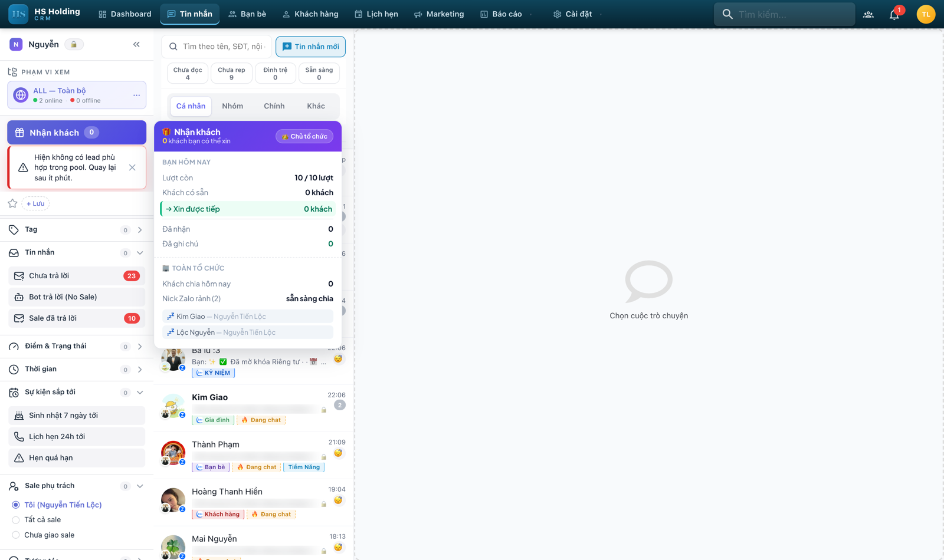This screenshot has height=560, width=944.
Task: Open Marketing in the top nav
Action: click(x=439, y=14)
